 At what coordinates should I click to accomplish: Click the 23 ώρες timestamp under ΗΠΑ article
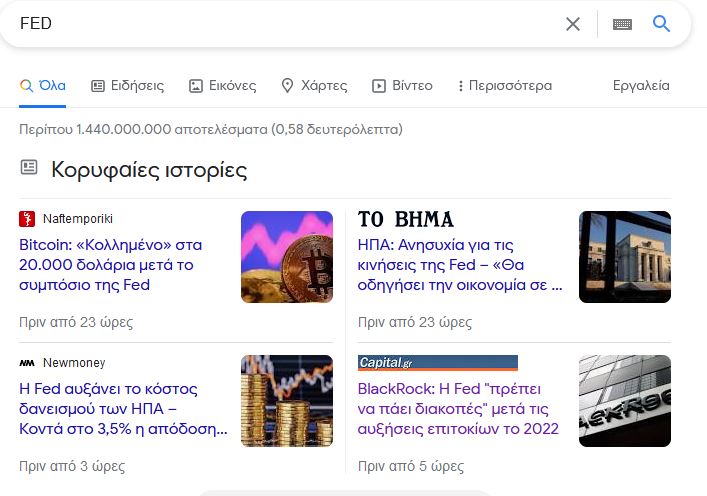point(415,322)
